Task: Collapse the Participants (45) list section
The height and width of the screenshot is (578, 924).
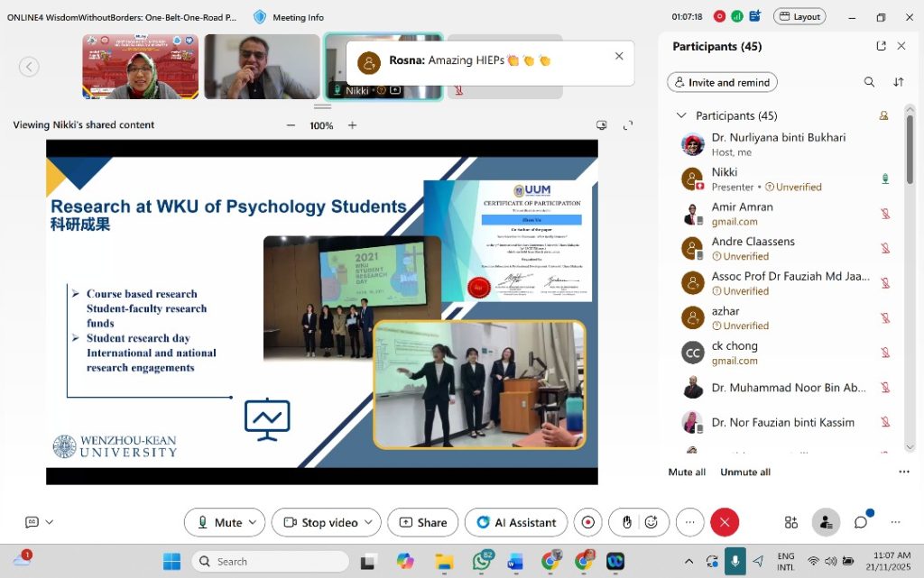Action: (x=681, y=115)
